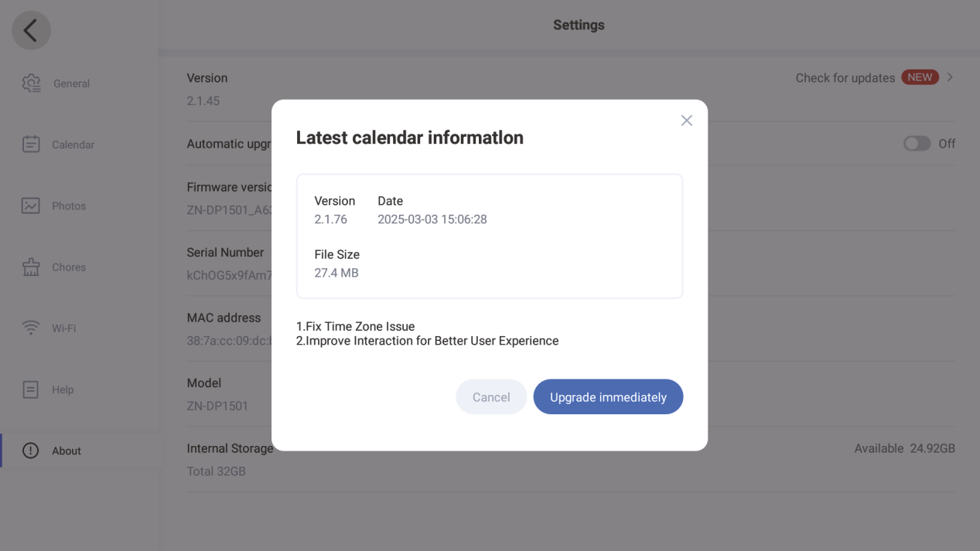
Task: Click the Available 24.92GB storage indicator
Action: 905,447
